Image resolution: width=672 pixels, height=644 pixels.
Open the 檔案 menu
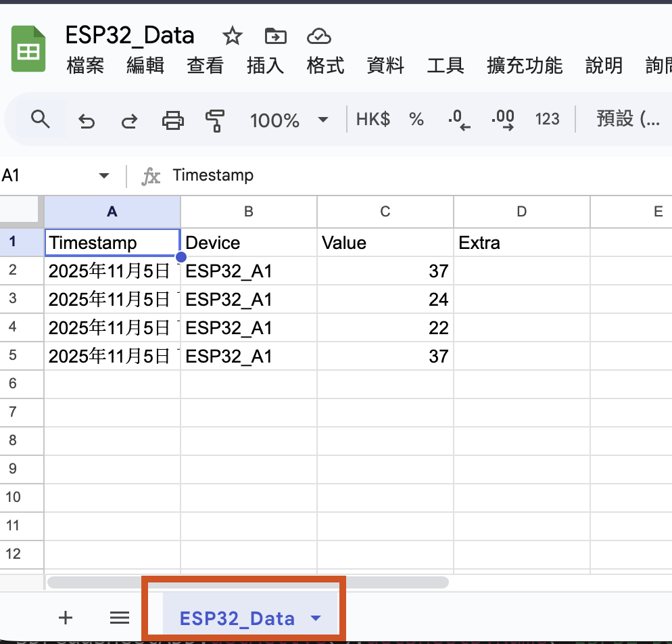pyautogui.click(x=86, y=66)
